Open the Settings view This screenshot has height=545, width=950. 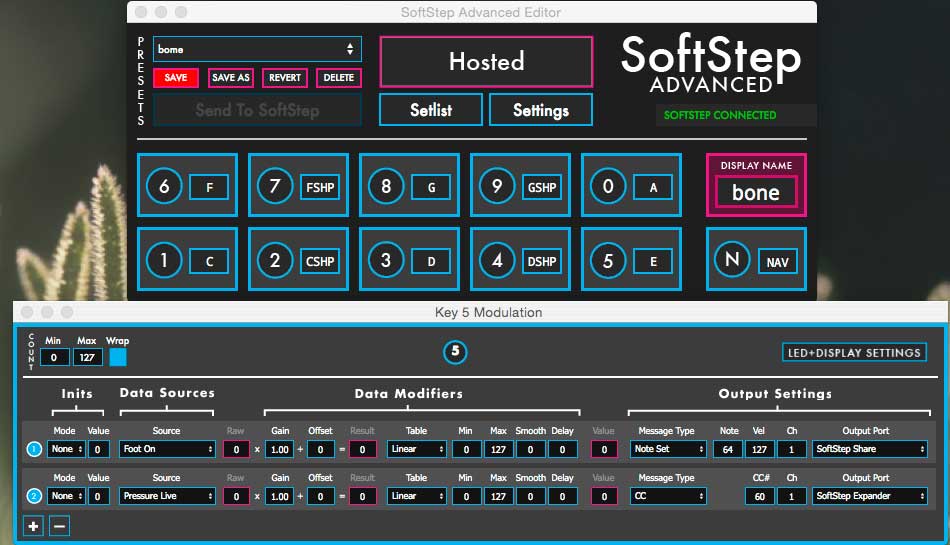pyautogui.click(x=540, y=110)
